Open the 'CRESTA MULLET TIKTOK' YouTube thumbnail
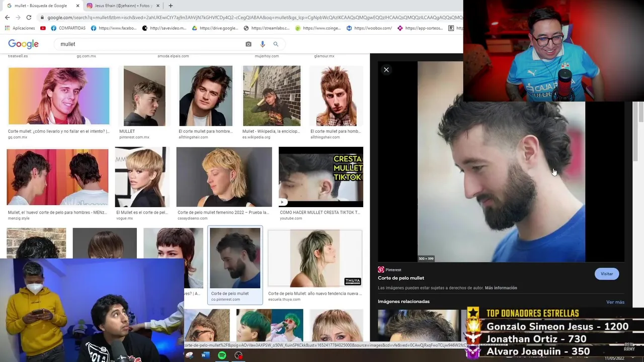644x362 pixels. (x=321, y=177)
